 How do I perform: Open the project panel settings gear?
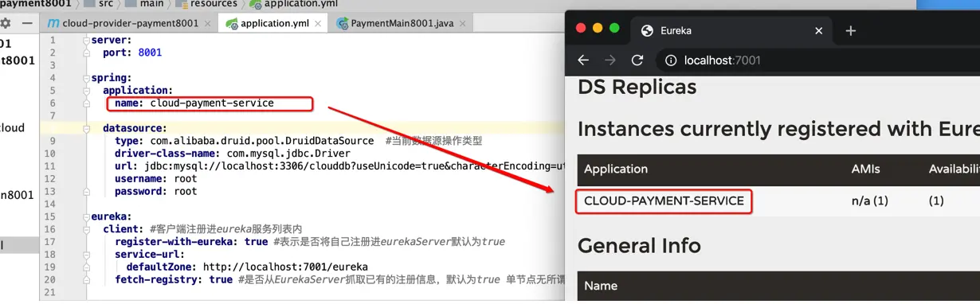click(6, 24)
